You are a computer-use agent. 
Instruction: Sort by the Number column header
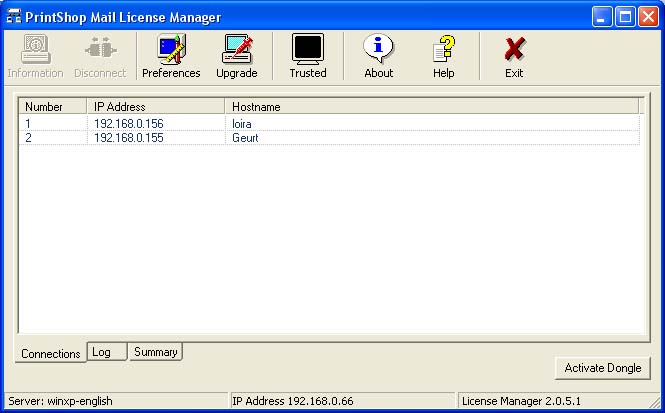(53, 106)
